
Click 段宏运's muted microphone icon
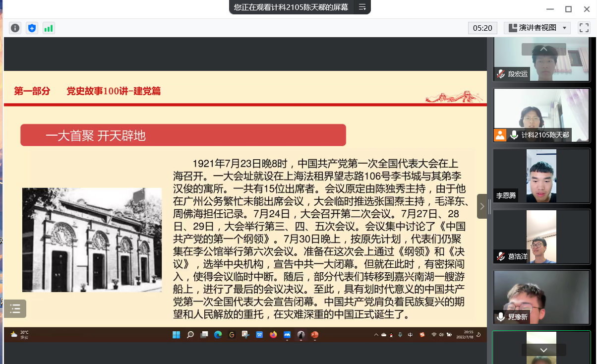[x=501, y=74]
